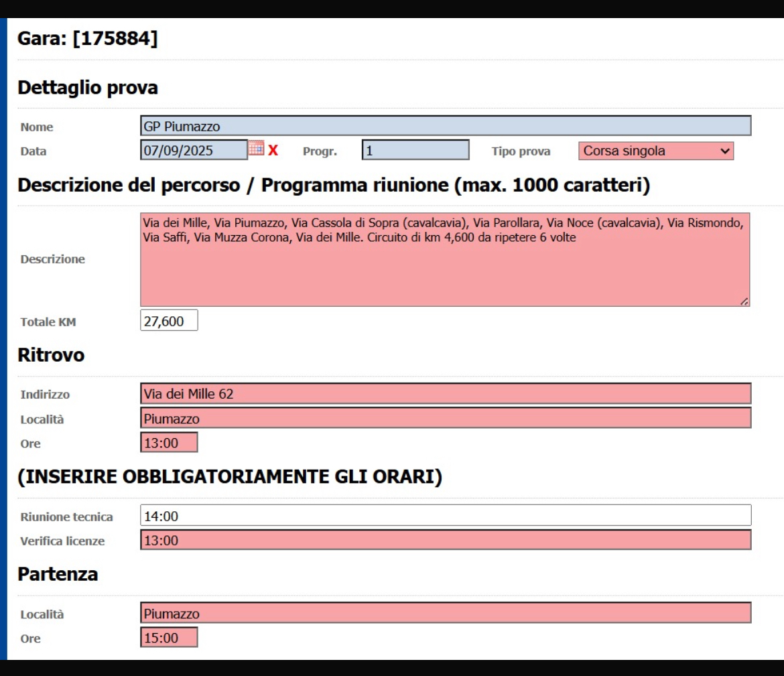
Task: Focus the Totale KM field
Action: (169, 321)
